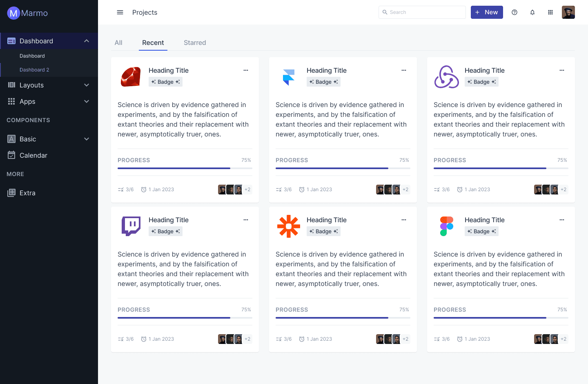
Task: Click the Framer project logo
Action: (289, 77)
